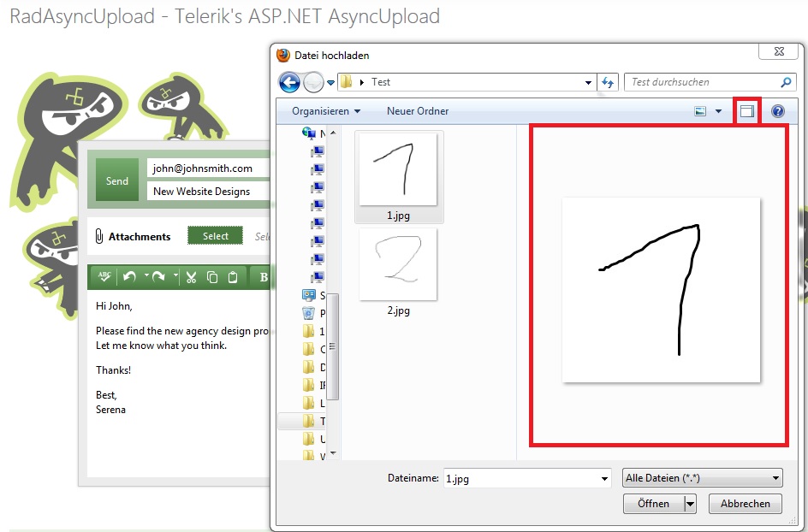This screenshot has height=532, width=808.
Task: Click the john@johnsmith.com recipient field
Action: pos(209,168)
